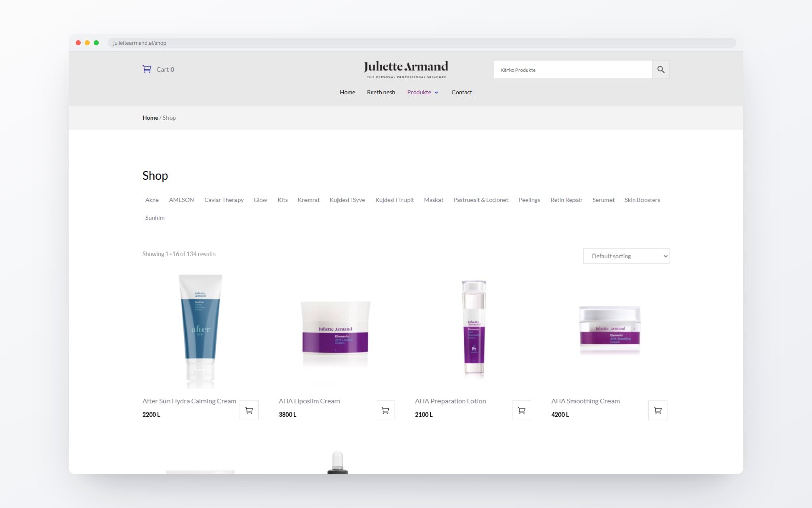The width and height of the screenshot is (812, 508).
Task: Open the AHA Liposlim Cream title link
Action: click(309, 401)
